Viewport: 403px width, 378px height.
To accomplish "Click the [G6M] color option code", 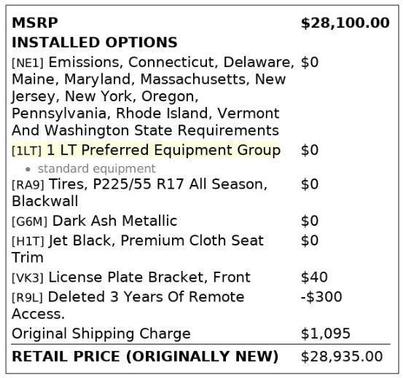I will [x=30, y=221].
